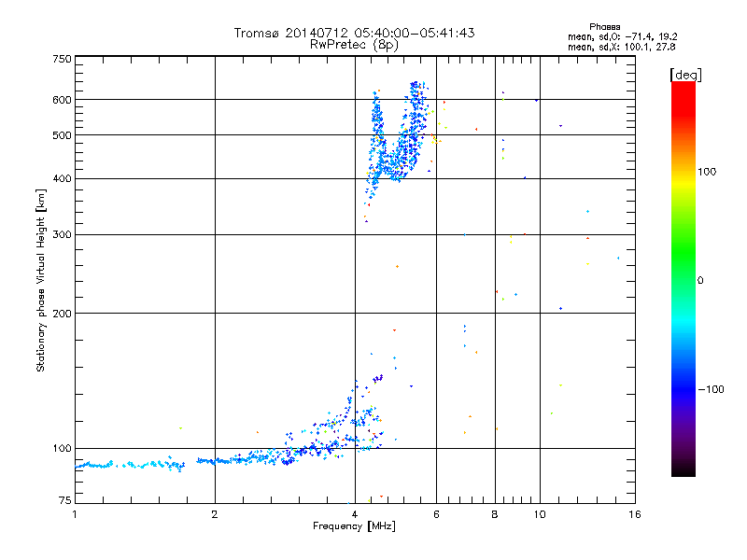
Task: Click the colorbar tick label '0'
Action: pos(700,281)
